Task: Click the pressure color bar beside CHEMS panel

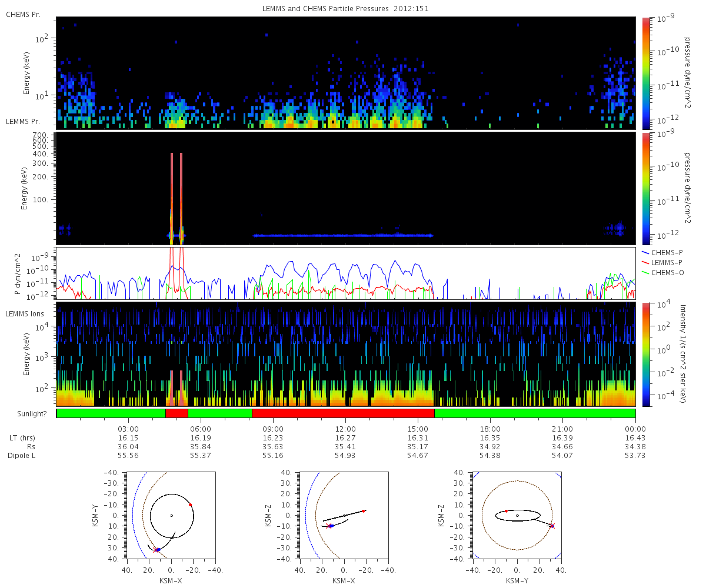Action: pos(646,73)
